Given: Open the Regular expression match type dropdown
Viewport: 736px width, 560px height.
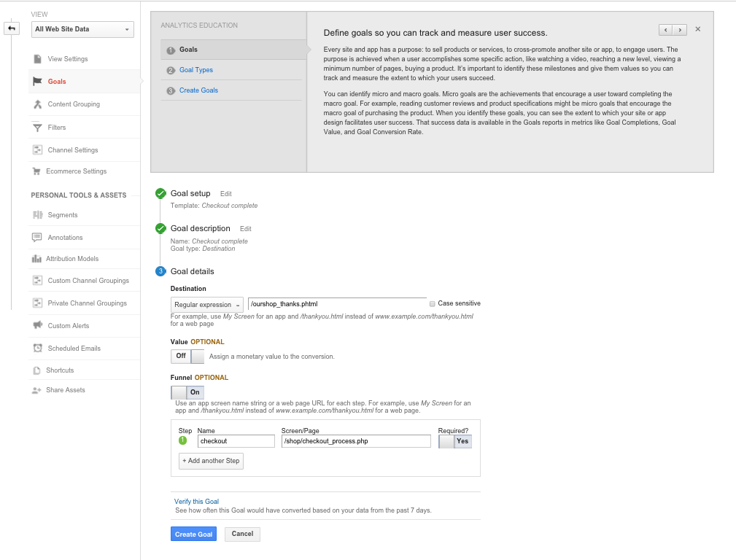Looking at the screenshot, I should (x=207, y=305).
